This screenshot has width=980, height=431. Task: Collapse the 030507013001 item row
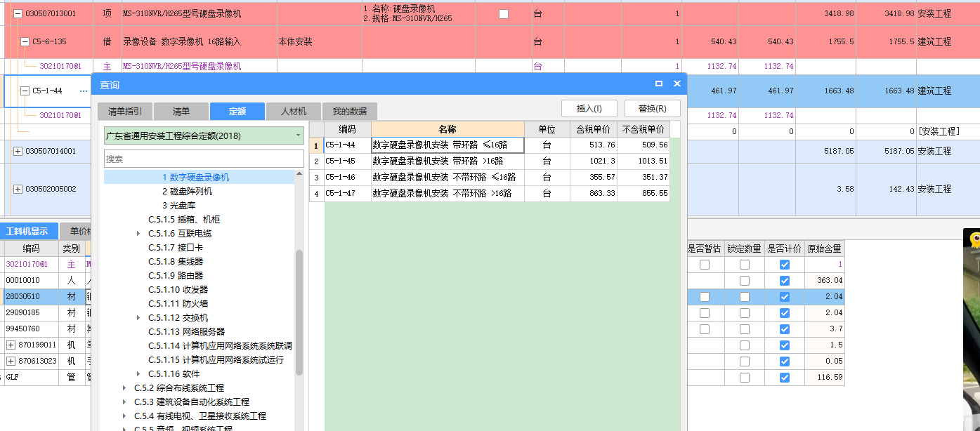click(x=18, y=14)
